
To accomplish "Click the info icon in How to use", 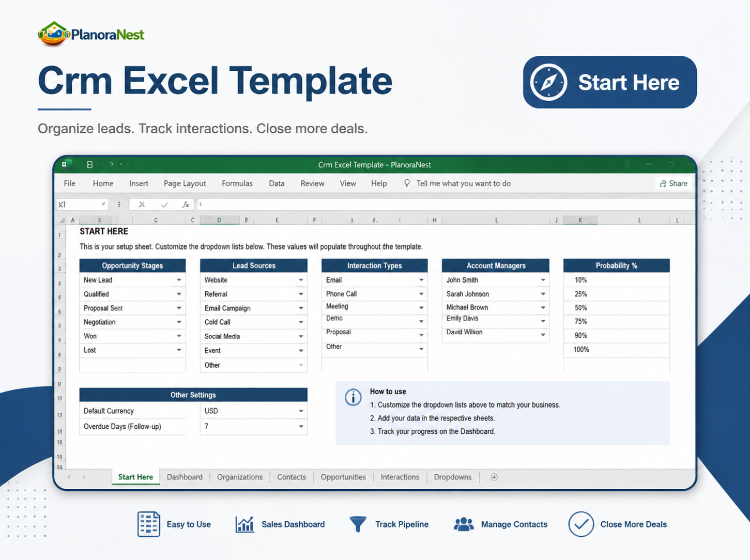I will click(353, 397).
